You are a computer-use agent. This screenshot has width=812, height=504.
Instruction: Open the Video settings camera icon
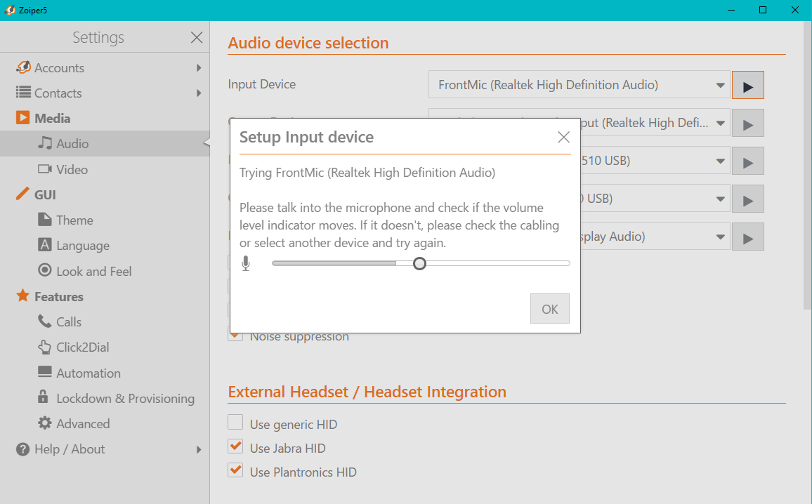[45, 169]
